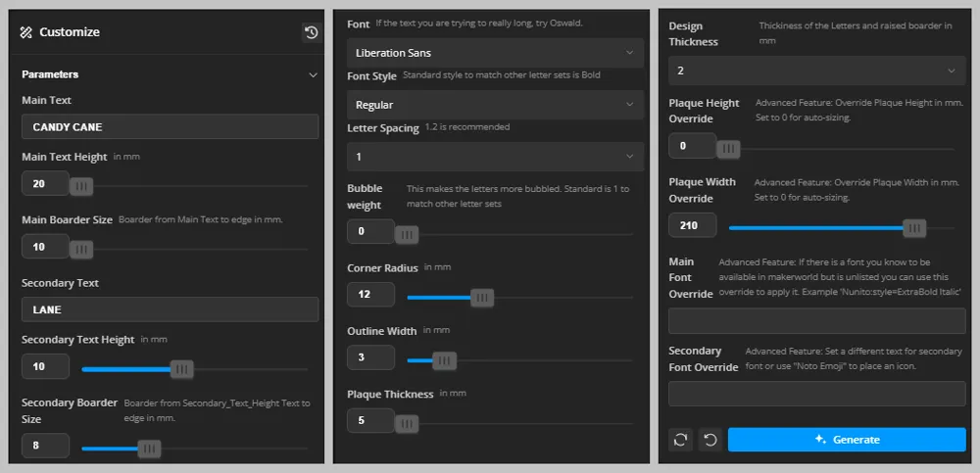Click the Customize wand icon
This screenshot has height=473, width=980.
click(25, 32)
